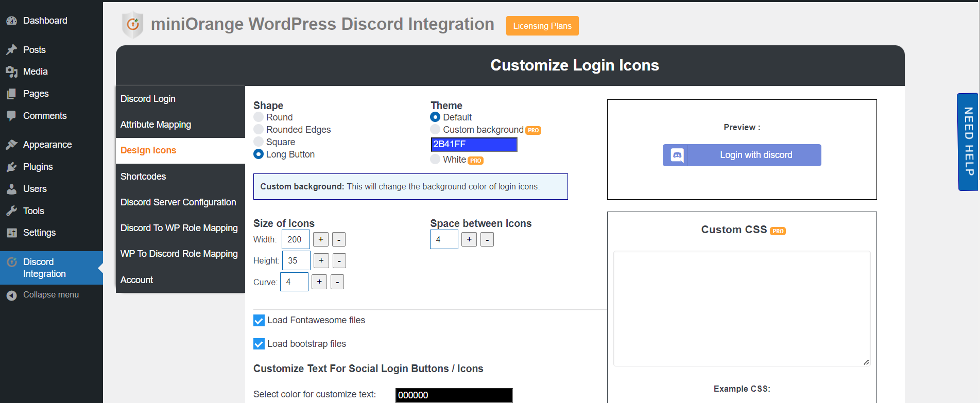The height and width of the screenshot is (403, 980).
Task: Open the Posts menu item
Action: [51, 50]
